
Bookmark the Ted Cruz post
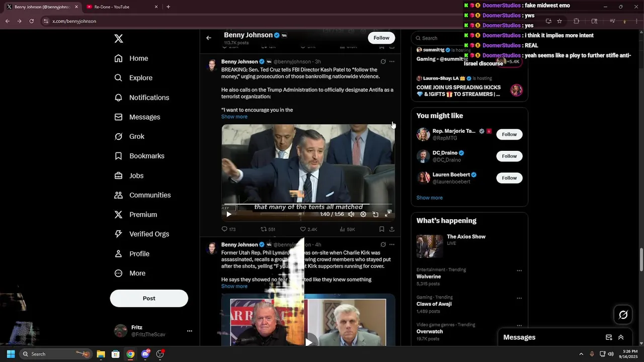[382, 229]
